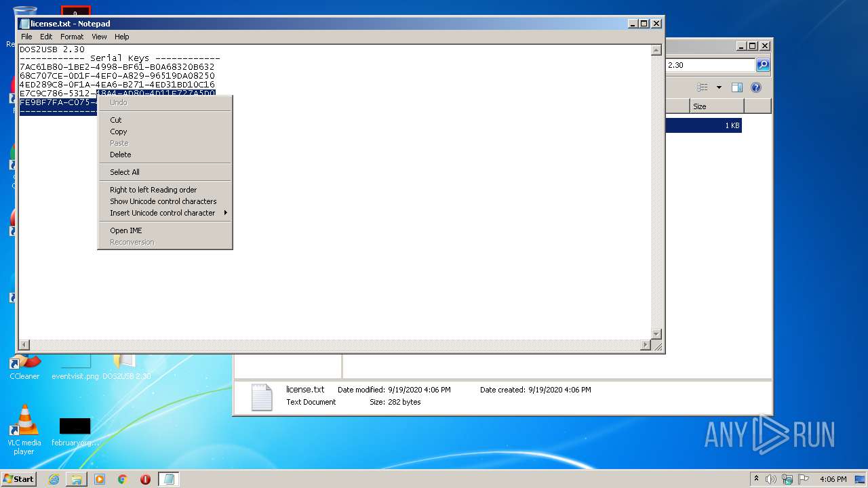Click the Explorer search box containing 2.30
This screenshot has height=488, width=868.
tap(710, 65)
